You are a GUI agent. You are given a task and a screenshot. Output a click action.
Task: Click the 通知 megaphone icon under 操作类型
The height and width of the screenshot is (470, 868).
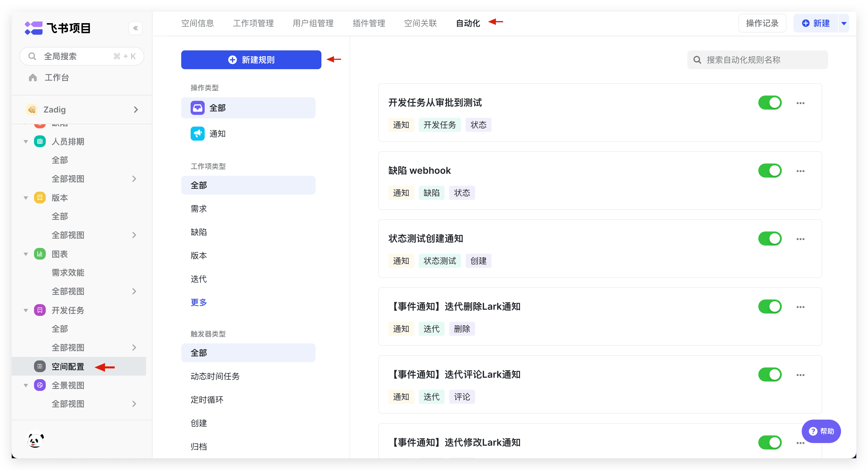point(198,133)
